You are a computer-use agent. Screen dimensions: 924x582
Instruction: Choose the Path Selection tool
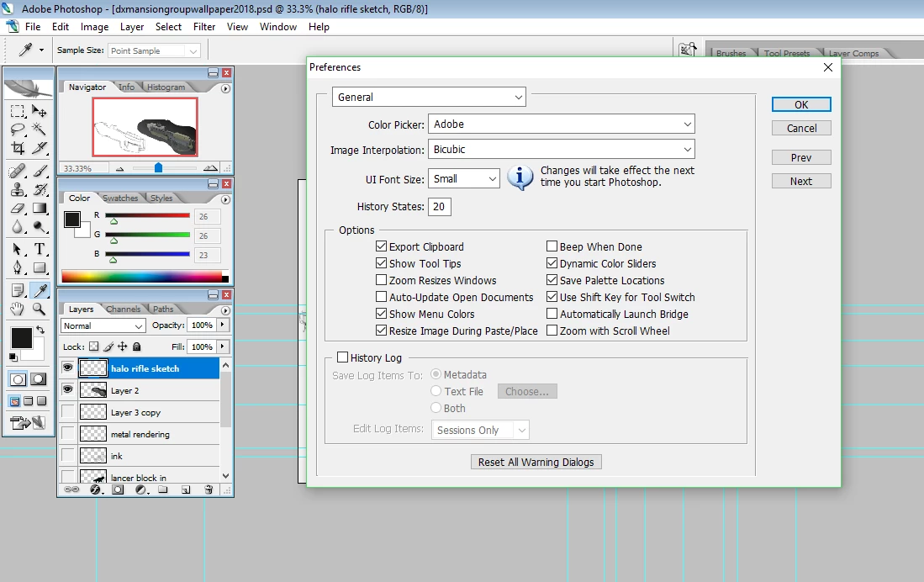pyautogui.click(x=18, y=250)
